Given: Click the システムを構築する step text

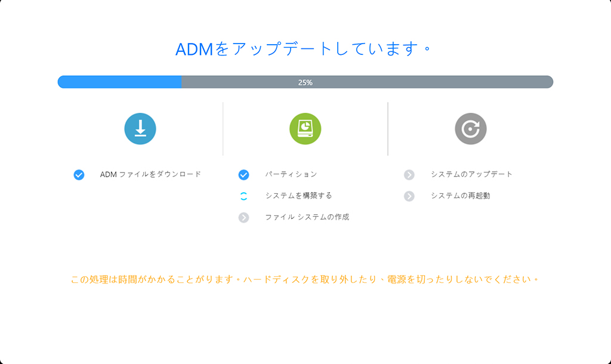Looking at the screenshot, I should (298, 196).
